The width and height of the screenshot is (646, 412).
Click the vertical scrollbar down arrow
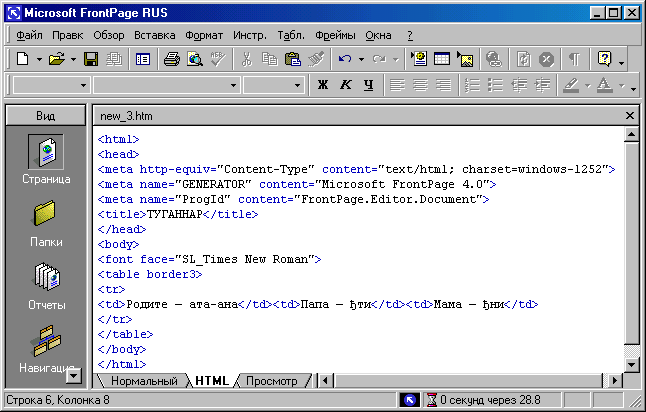pos(632,364)
